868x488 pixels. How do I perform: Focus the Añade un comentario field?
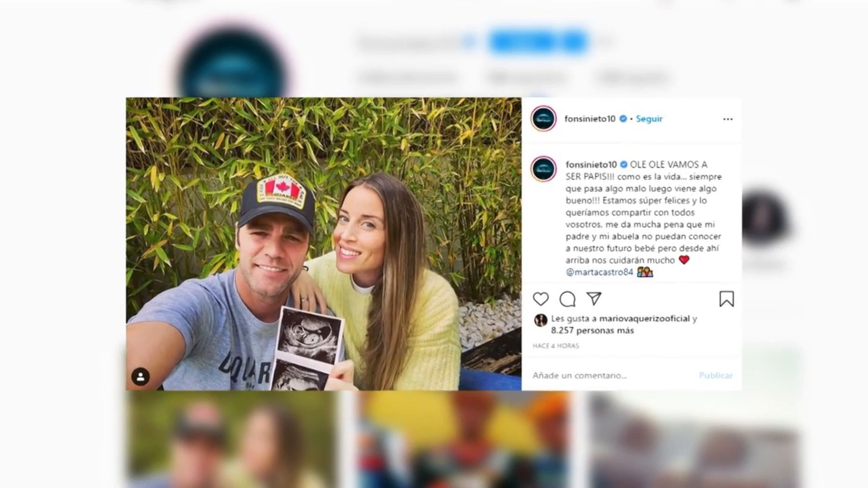610,375
